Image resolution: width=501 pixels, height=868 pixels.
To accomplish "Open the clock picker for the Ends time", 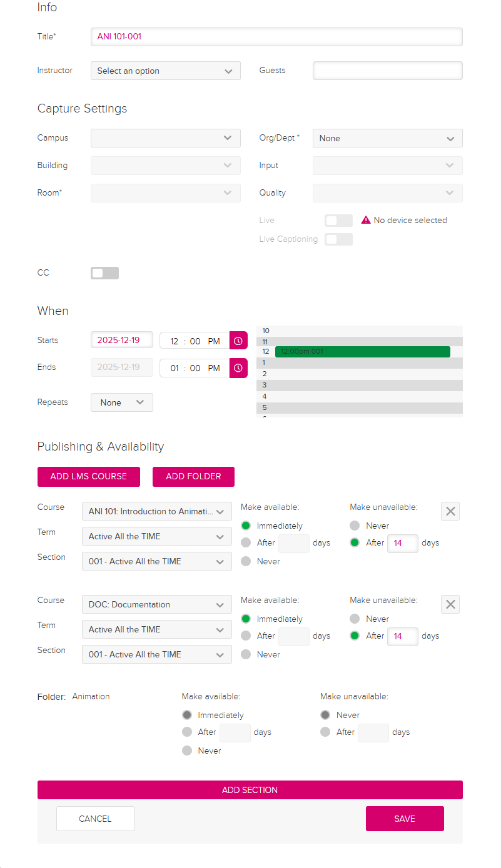I will tap(238, 368).
